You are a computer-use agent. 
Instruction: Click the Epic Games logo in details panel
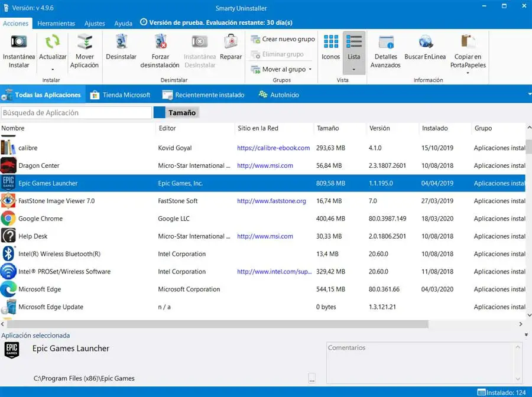click(12, 350)
